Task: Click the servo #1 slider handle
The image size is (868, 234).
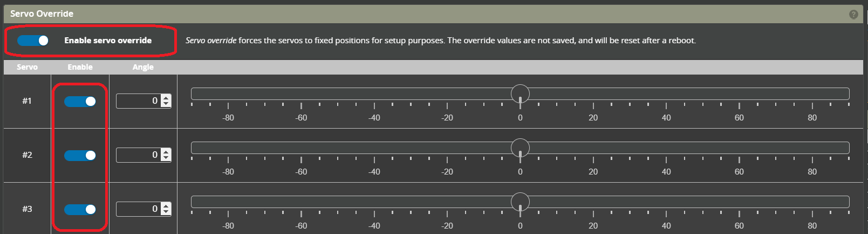Action: point(520,93)
